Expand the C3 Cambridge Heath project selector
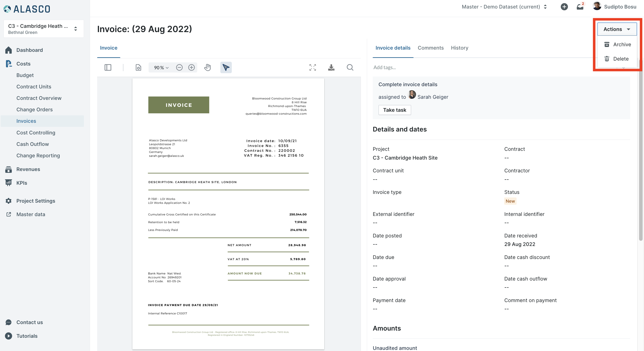Viewport: 644px width, 351px height. coord(44,29)
